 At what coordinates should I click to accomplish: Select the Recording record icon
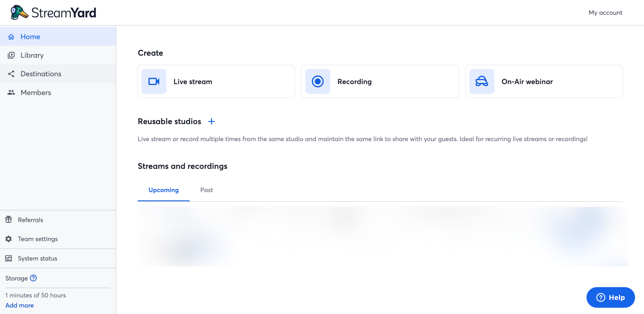[x=317, y=81]
